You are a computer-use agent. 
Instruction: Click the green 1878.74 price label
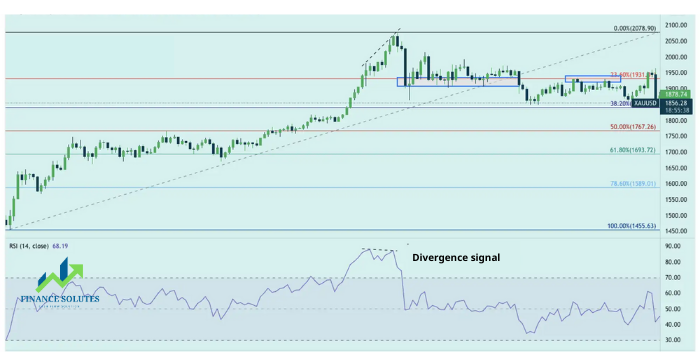(675, 94)
